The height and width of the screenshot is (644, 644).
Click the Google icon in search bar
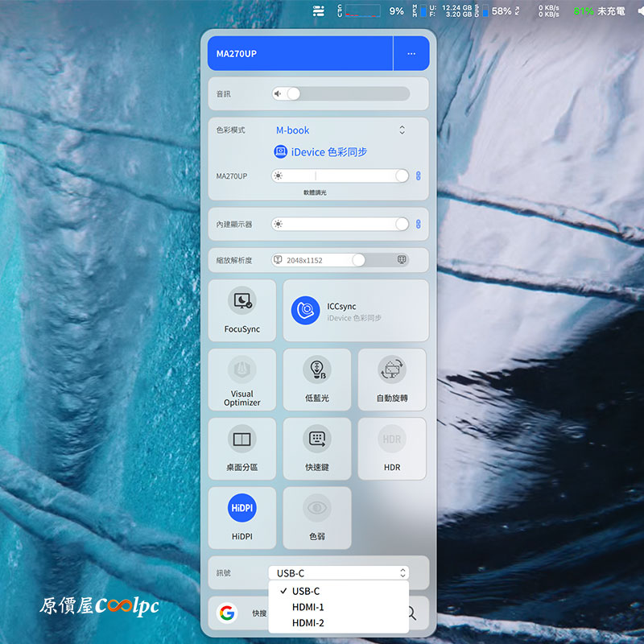(x=227, y=613)
